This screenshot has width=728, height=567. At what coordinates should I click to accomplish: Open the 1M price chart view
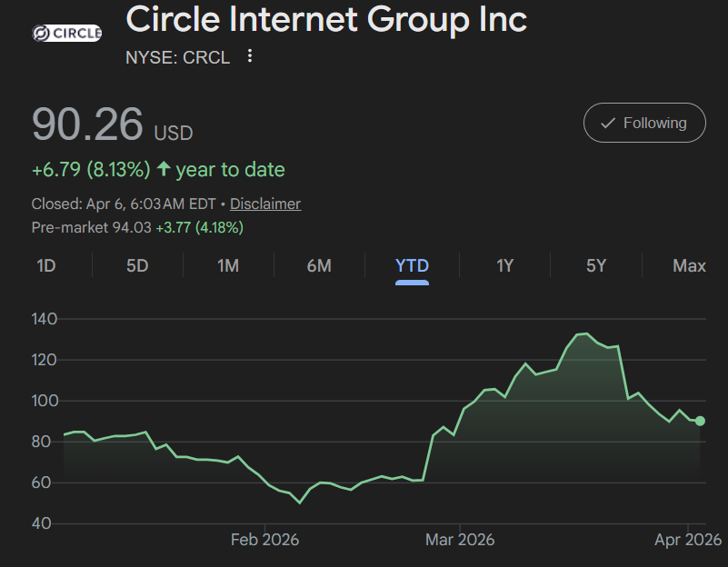coord(228,265)
